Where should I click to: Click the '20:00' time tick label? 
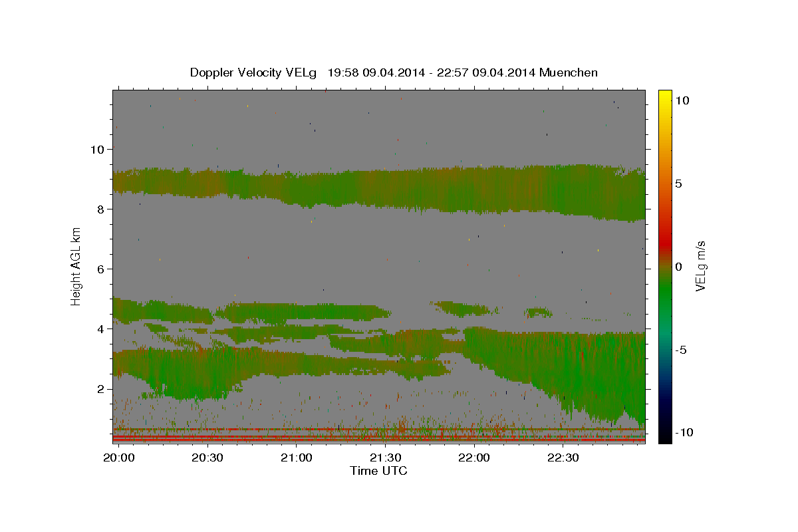(119, 458)
